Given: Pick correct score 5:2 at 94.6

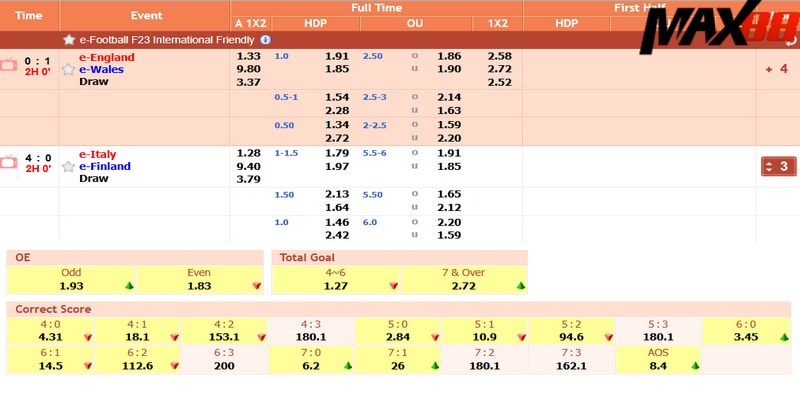Looking at the screenshot, I should pyautogui.click(x=571, y=331).
